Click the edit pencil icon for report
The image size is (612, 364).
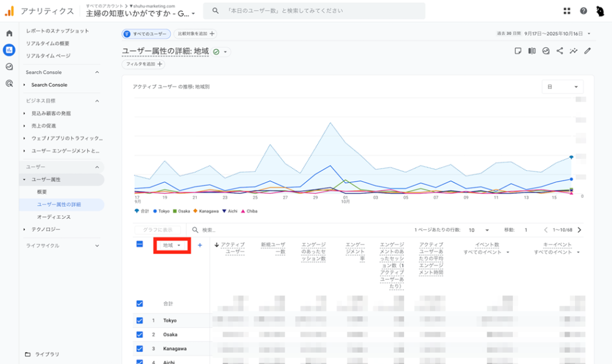587,51
